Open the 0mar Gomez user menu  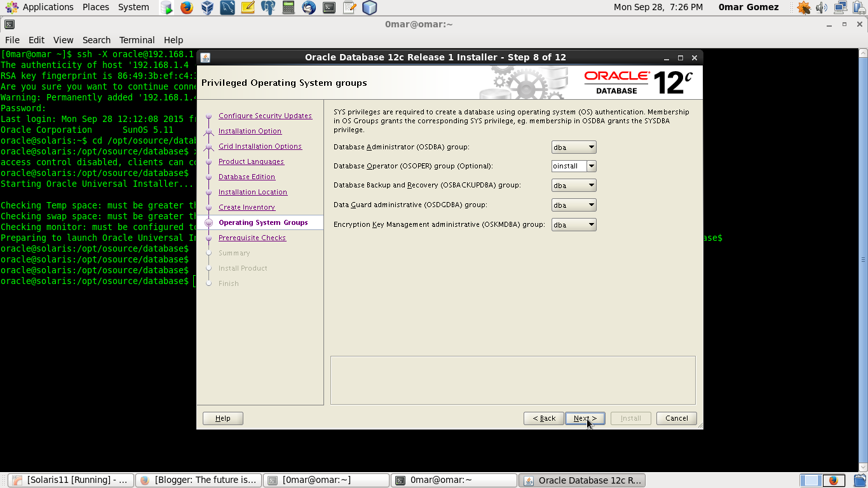pos(749,7)
